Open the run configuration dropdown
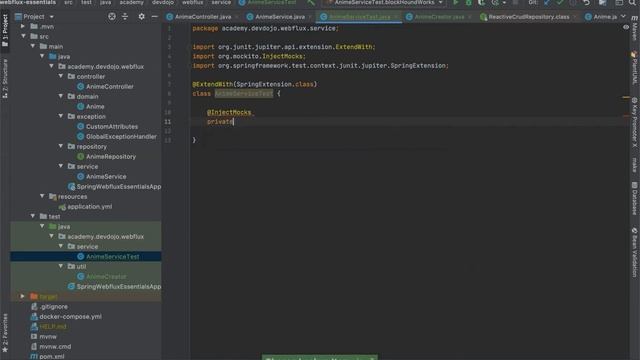The height and width of the screenshot is (360, 640). tap(385, 3)
